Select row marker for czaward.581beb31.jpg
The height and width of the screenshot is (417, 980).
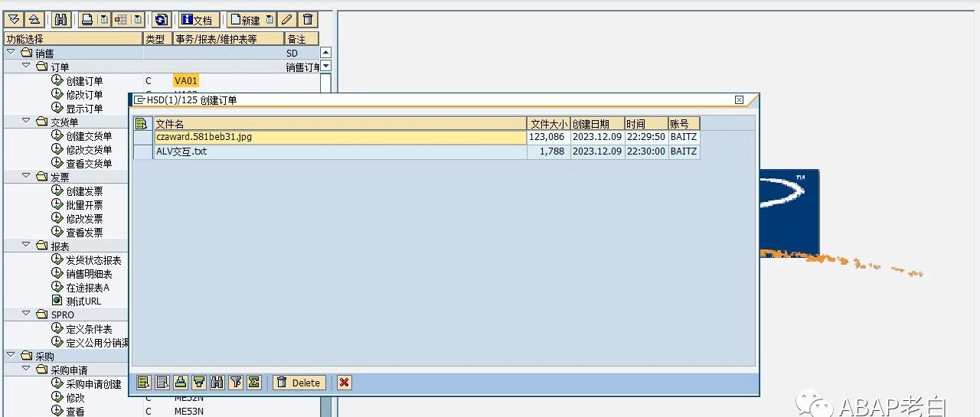coord(142,138)
